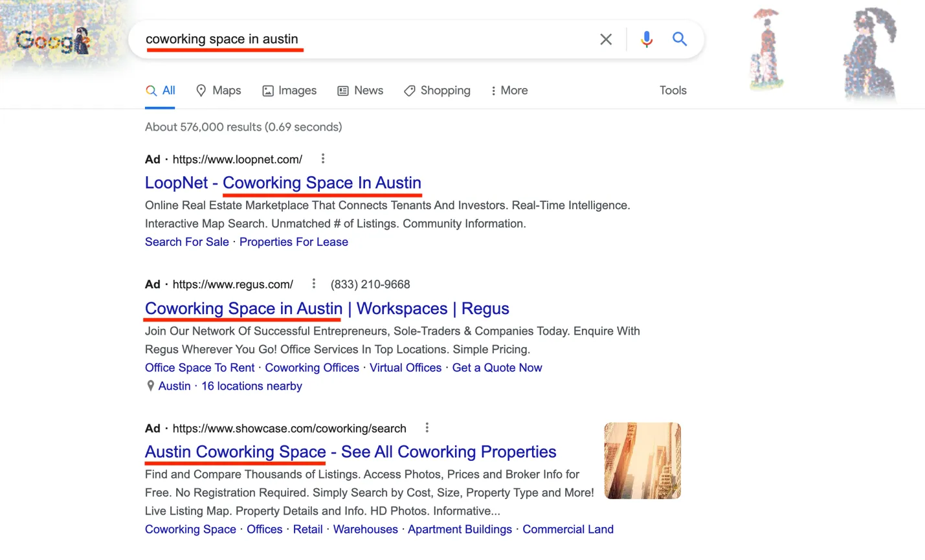Open LoopNet Coworking Space In Austin link
Screen dimensions: 925x560
(x=283, y=183)
